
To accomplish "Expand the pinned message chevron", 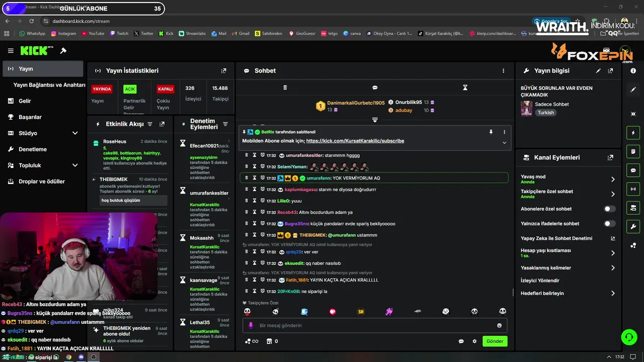I will pos(504,143).
